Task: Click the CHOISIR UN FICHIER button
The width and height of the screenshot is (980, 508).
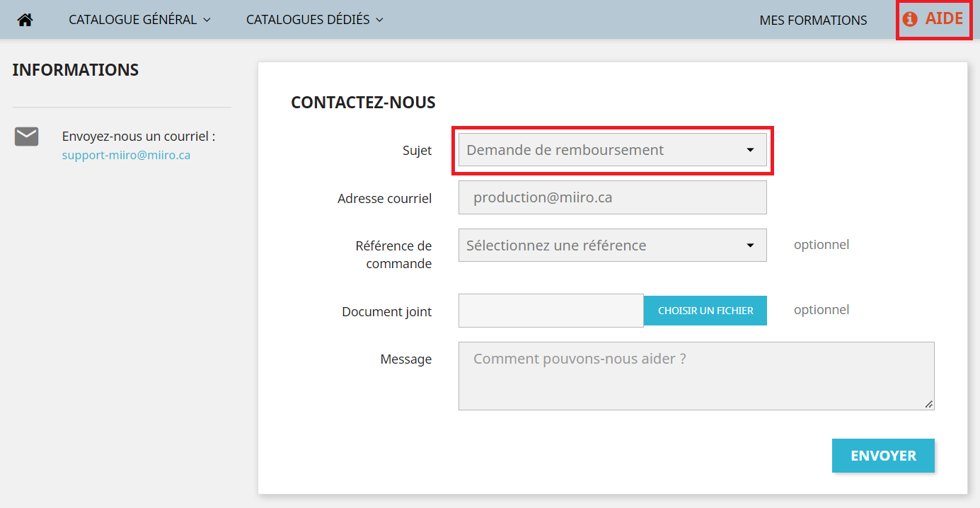Action: 705,311
